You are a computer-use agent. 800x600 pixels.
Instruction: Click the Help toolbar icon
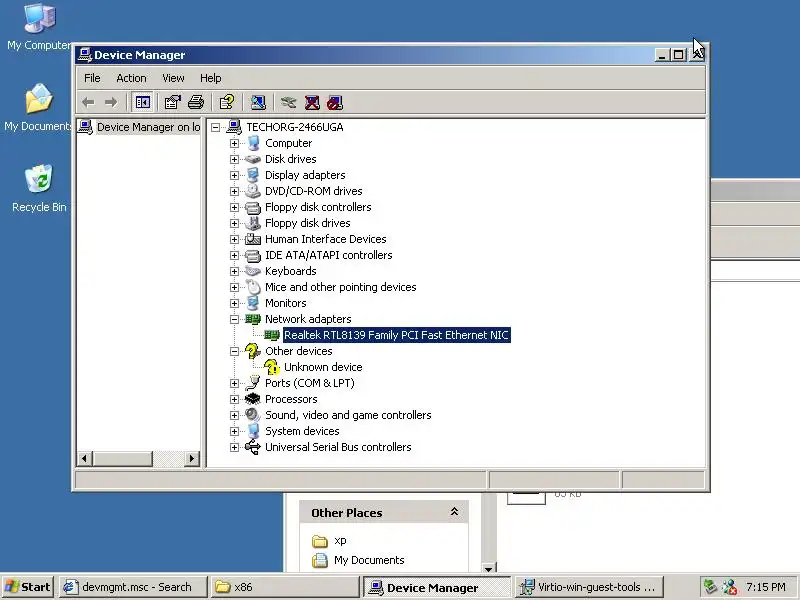click(227, 103)
